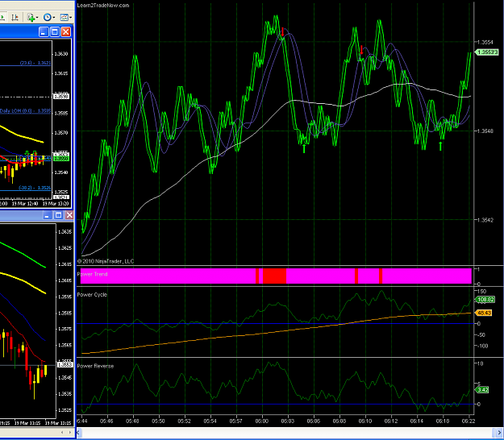
Task: Click the Power Reverse indicator label
Action: [95, 366]
